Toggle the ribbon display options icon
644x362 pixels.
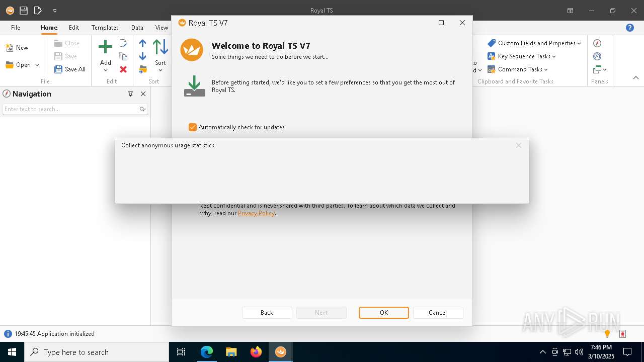(x=570, y=11)
